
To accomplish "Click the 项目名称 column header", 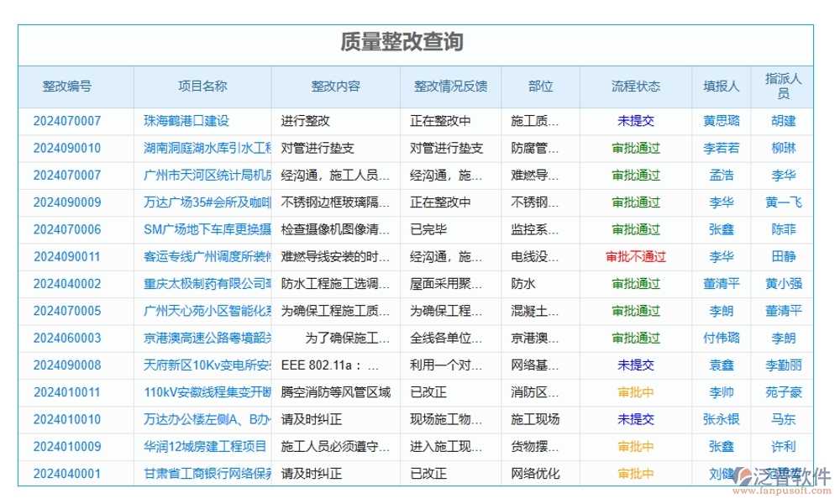I will 199,86.
